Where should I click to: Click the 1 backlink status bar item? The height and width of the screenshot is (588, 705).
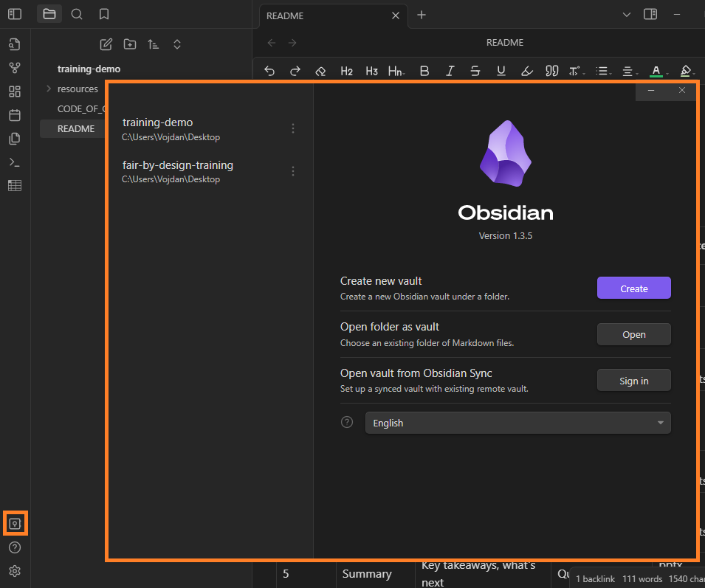595,578
